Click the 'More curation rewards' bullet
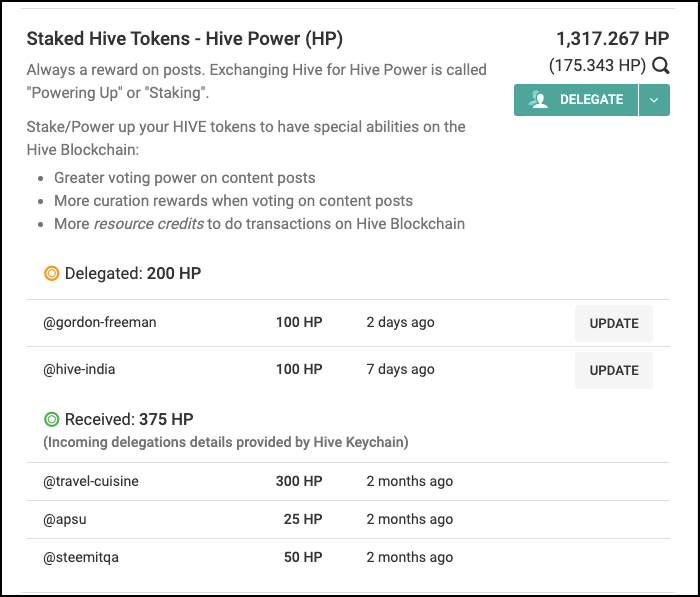 tap(233, 201)
